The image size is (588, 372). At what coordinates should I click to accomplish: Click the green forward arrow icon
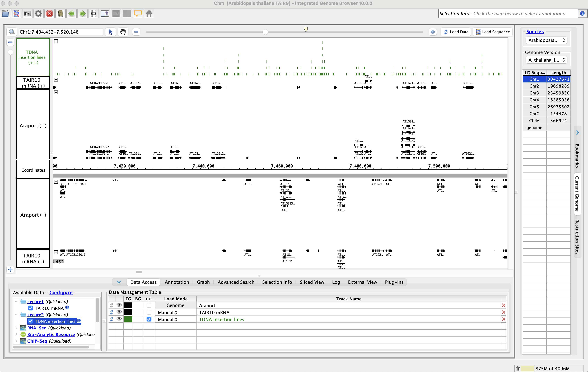pos(83,13)
